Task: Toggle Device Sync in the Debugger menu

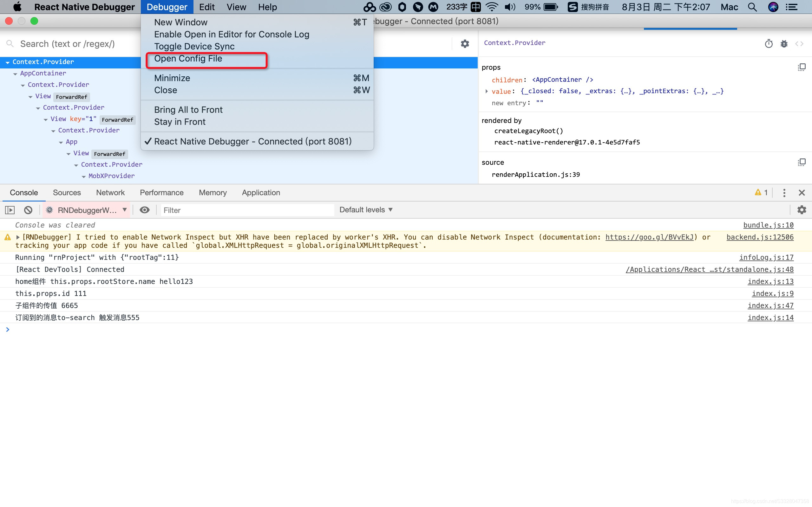Action: (x=194, y=46)
